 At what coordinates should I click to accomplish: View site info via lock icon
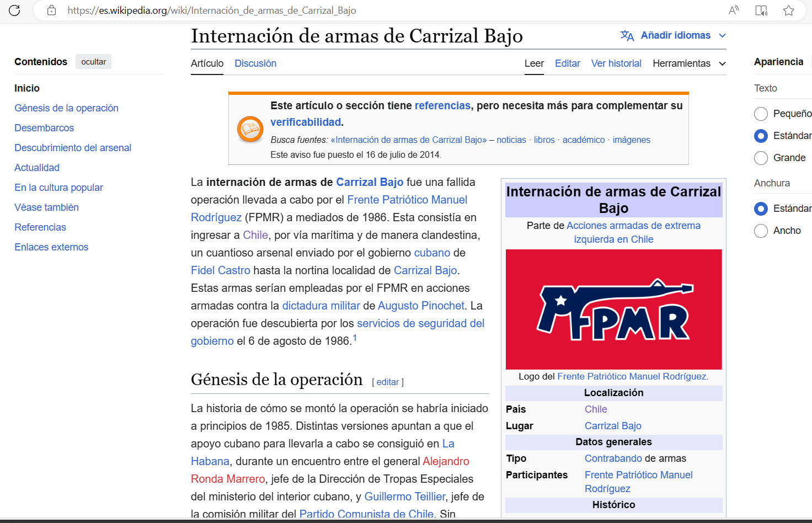tap(51, 10)
